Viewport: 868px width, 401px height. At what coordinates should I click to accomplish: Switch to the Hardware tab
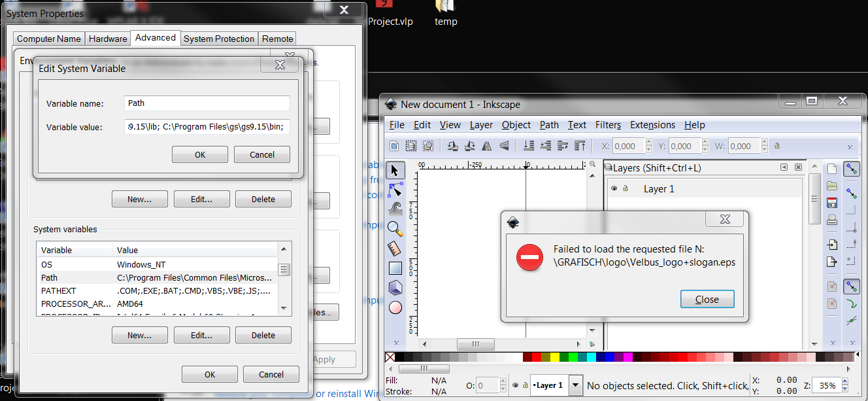(107, 39)
